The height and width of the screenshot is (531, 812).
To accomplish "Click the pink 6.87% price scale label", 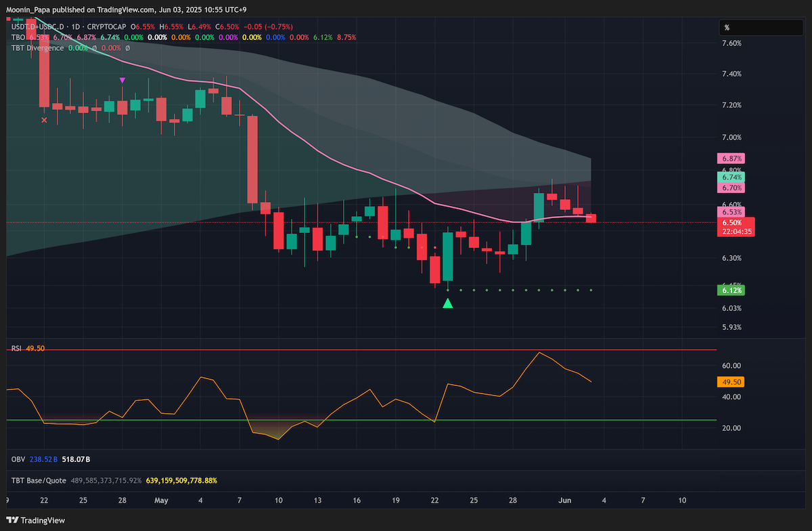I will pyautogui.click(x=730, y=158).
